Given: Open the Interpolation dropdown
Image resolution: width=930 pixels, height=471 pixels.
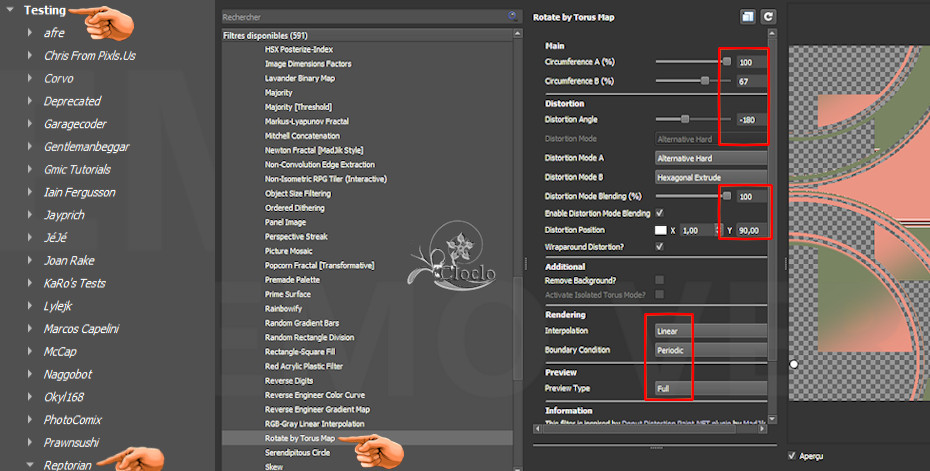Looking at the screenshot, I should pyautogui.click(x=710, y=331).
